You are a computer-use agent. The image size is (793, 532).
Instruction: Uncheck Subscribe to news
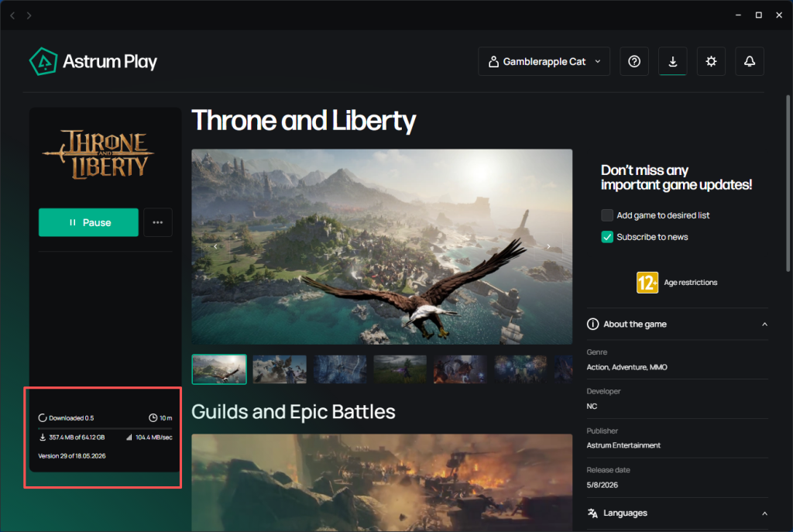(607, 237)
